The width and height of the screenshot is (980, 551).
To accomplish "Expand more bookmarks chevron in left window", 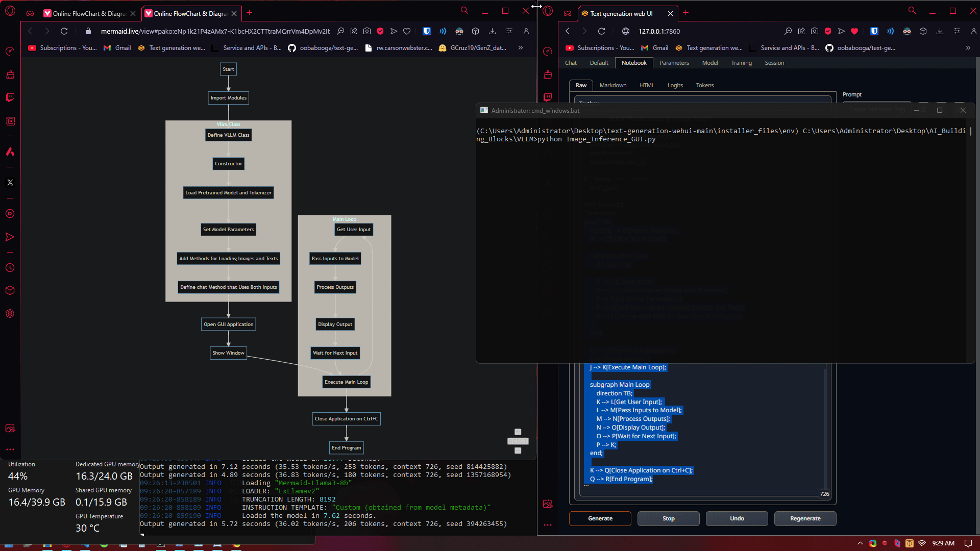I will click(x=521, y=48).
